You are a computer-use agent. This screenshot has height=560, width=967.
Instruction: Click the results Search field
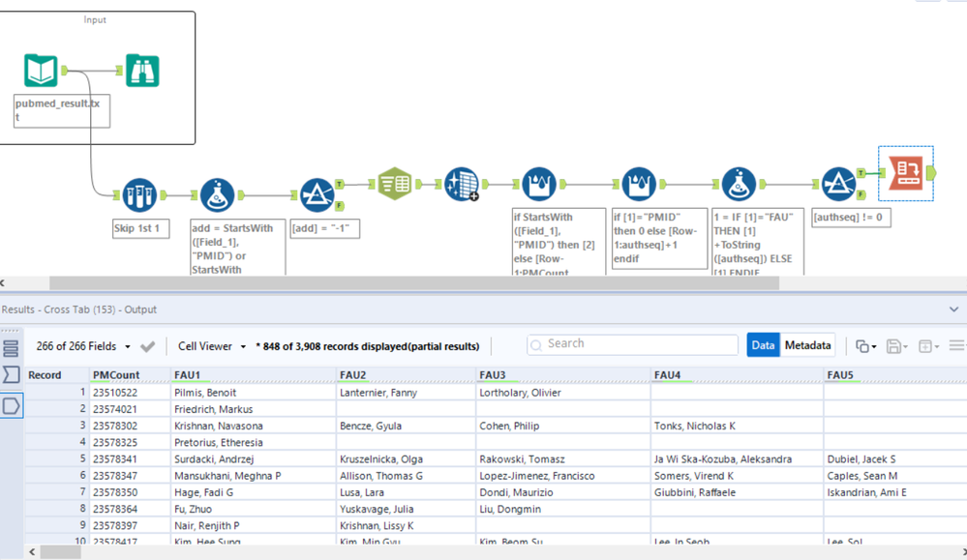(633, 344)
